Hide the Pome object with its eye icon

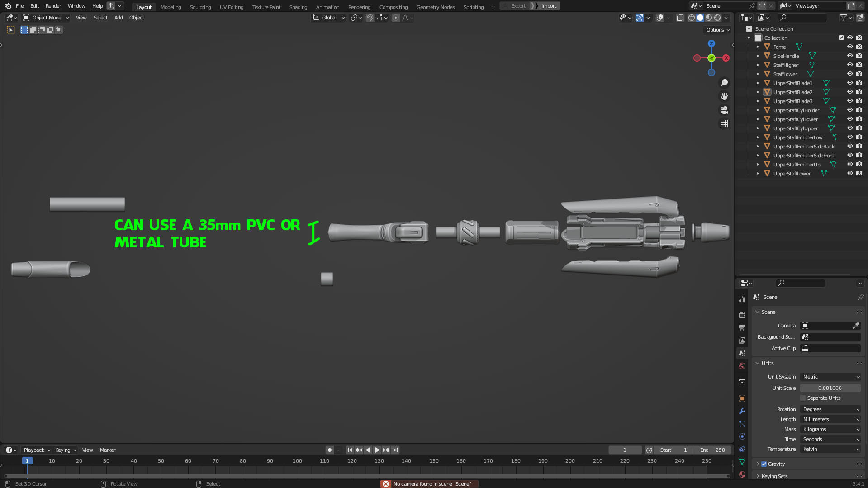click(849, 47)
